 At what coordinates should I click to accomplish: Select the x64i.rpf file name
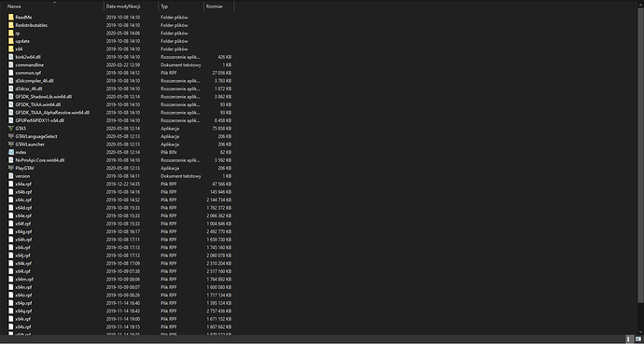22,247
